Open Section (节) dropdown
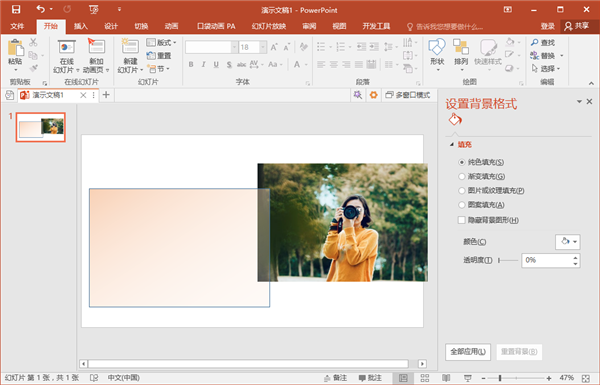This screenshot has width=600, height=385. point(159,69)
